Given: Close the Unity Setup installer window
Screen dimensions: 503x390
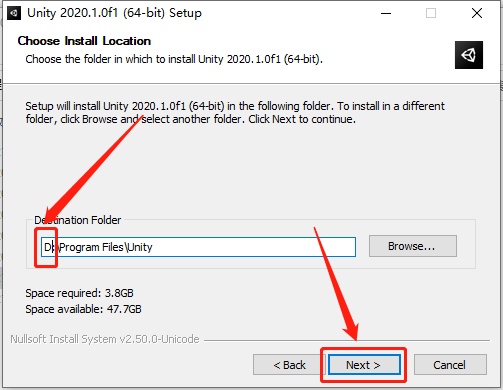Looking at the screenshot, I should (x=477, y=13).
